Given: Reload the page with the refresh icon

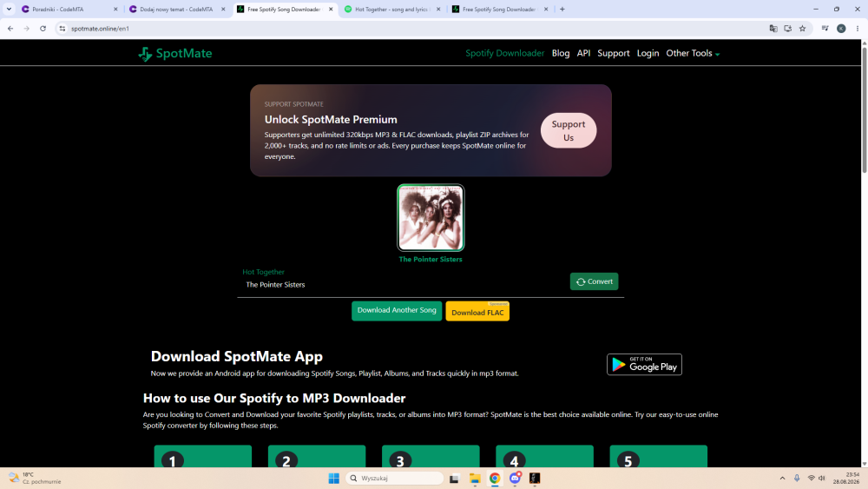Looking at the screenshot, I should coord(43,29).
